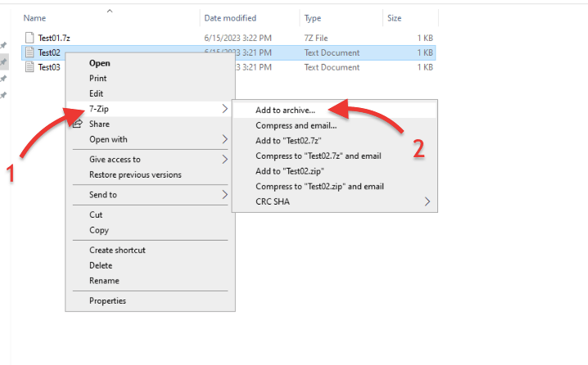The width and height of the screenshot is (588, 365).
Task: Sort by the Date modified column header
Action: (229, 17)
